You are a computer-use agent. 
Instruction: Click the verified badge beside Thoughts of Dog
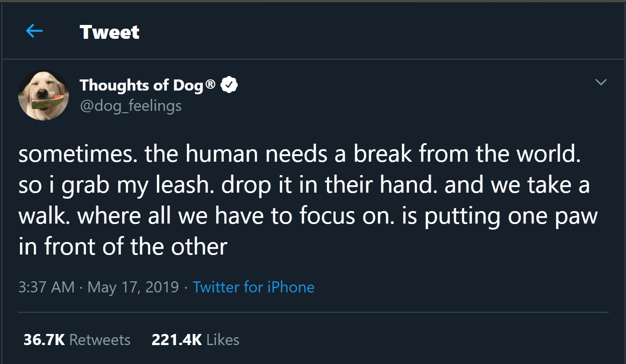click(x=229, y=85)
